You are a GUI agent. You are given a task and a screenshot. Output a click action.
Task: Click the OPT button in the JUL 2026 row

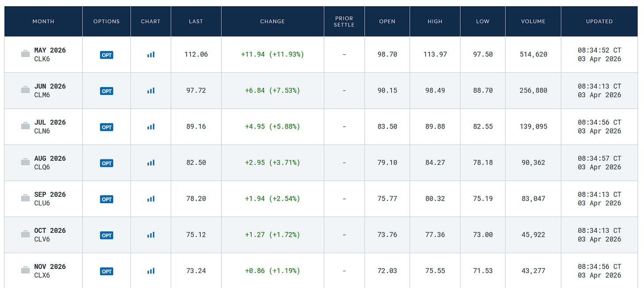click(x=107, y=127)
